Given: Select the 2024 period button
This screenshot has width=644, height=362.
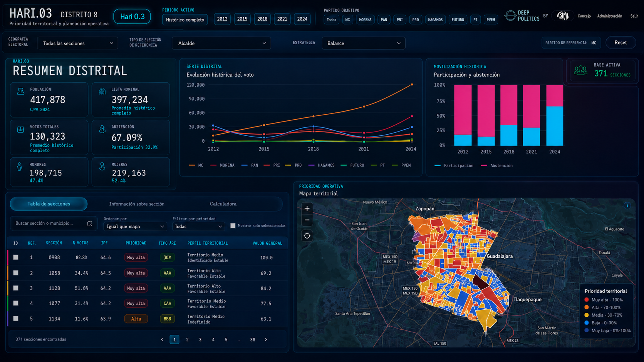Looking at the screenshot, I should (x=302, y=19).
